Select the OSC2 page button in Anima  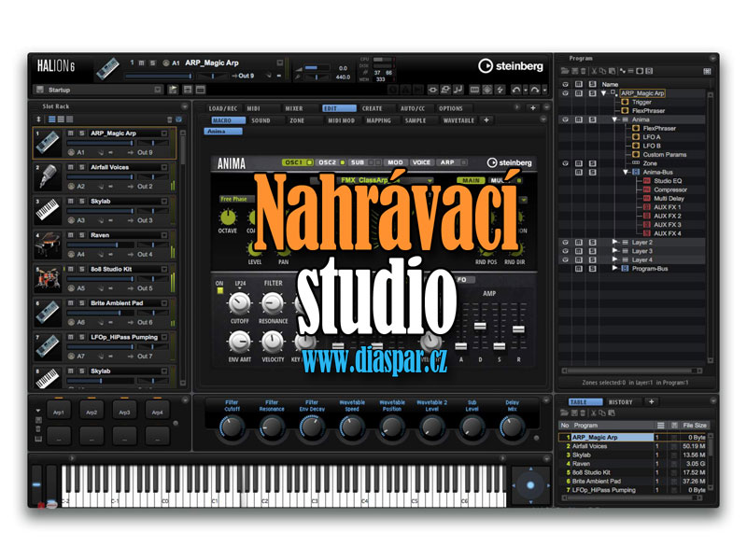tap(327, 162)
